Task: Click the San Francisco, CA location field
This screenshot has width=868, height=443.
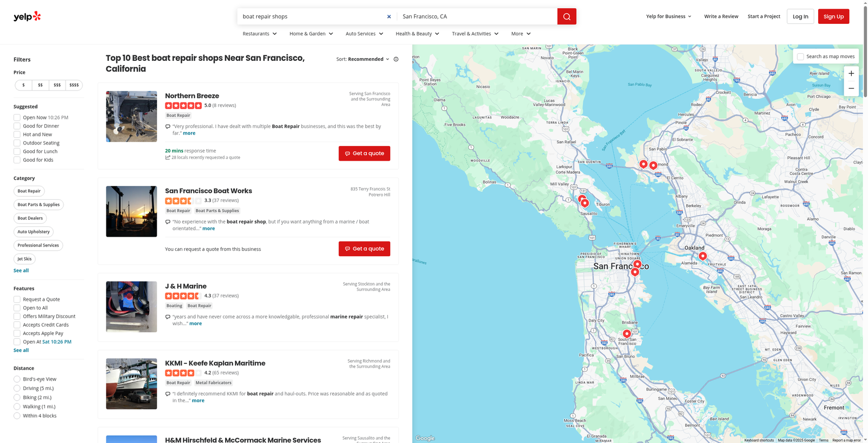Action: tap(477, 16)
